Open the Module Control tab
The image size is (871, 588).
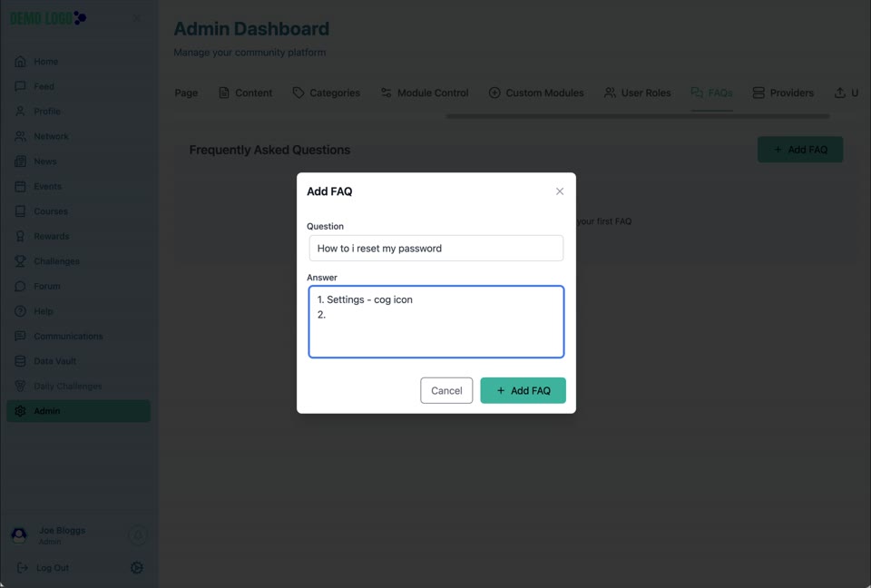[x=425, y=93]
